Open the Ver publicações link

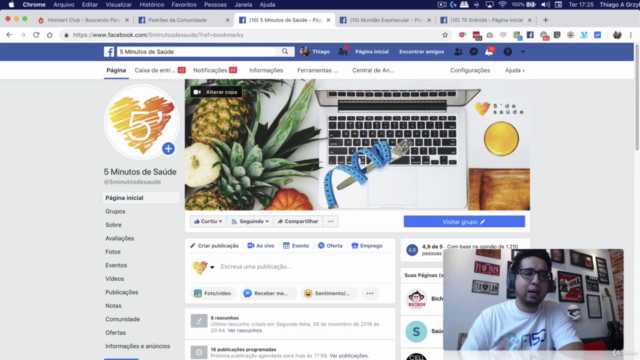coord(349,356)
